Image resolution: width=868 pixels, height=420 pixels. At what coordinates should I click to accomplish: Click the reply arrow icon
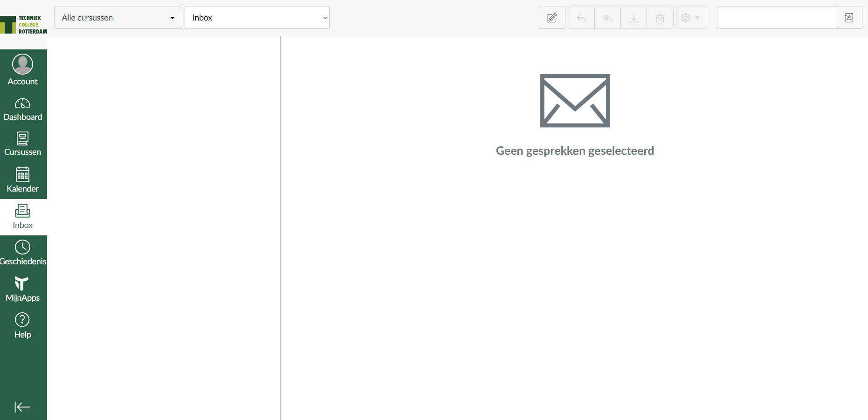(581, 18)
